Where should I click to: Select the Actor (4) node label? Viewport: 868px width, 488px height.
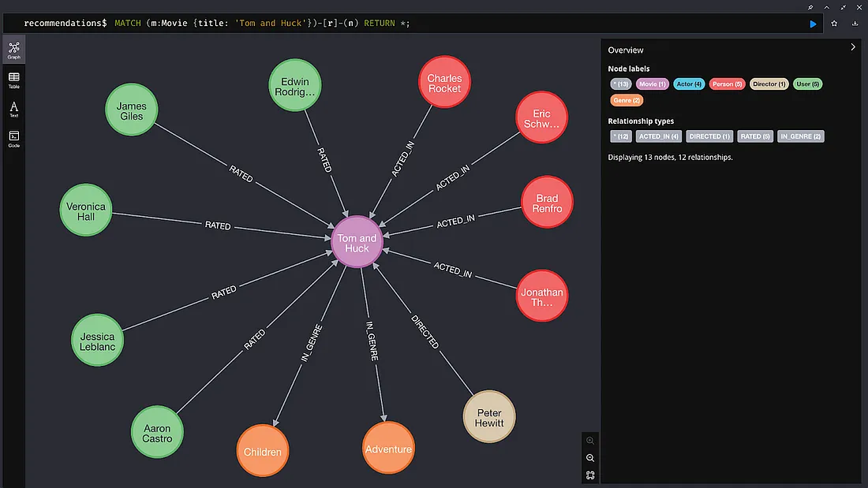689,84
